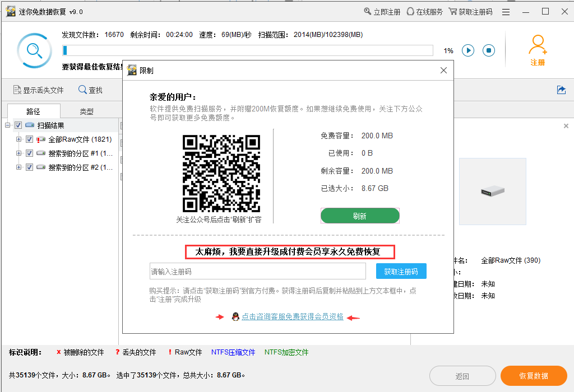This screenshot has height=392, width=574.
Task: Open 在线服务 headset support option
Action: click(425, 12)
